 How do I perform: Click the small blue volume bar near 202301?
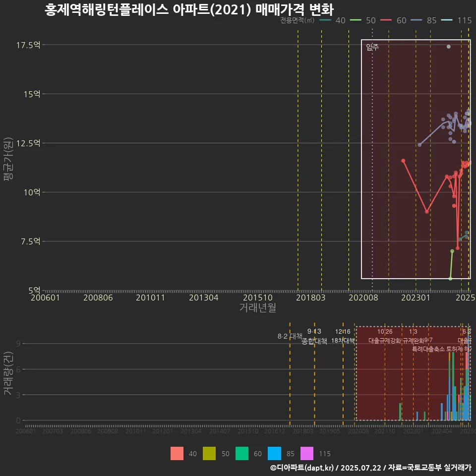417,416
